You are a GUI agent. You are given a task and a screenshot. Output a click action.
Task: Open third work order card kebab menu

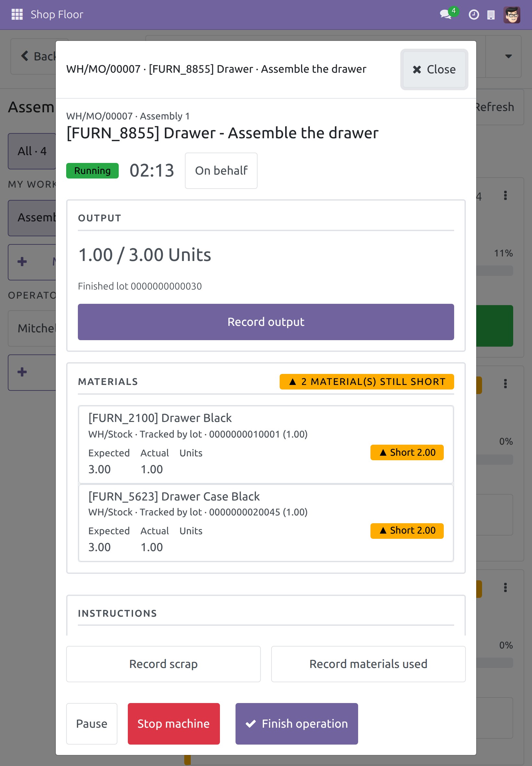[x=505, y=587]
